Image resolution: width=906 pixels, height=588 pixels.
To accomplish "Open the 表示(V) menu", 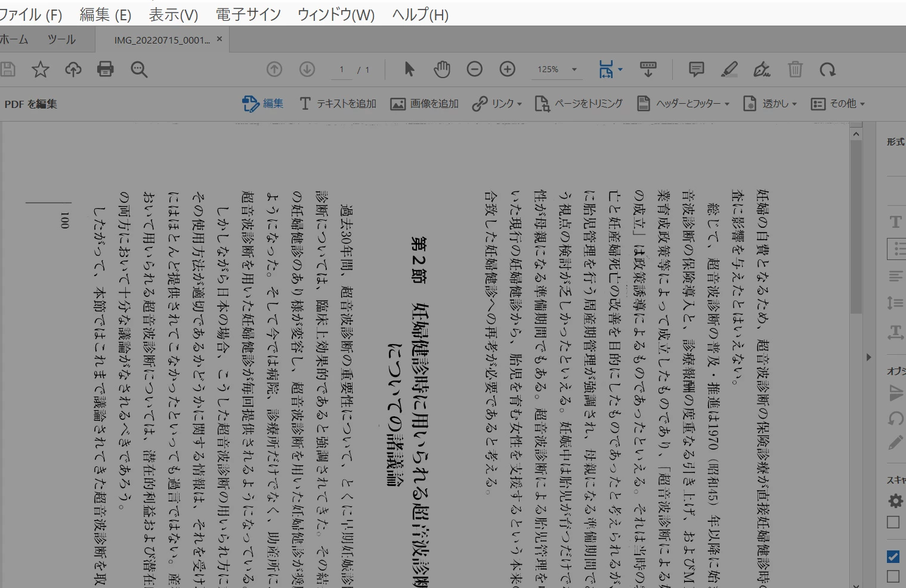I will (174, 14).
